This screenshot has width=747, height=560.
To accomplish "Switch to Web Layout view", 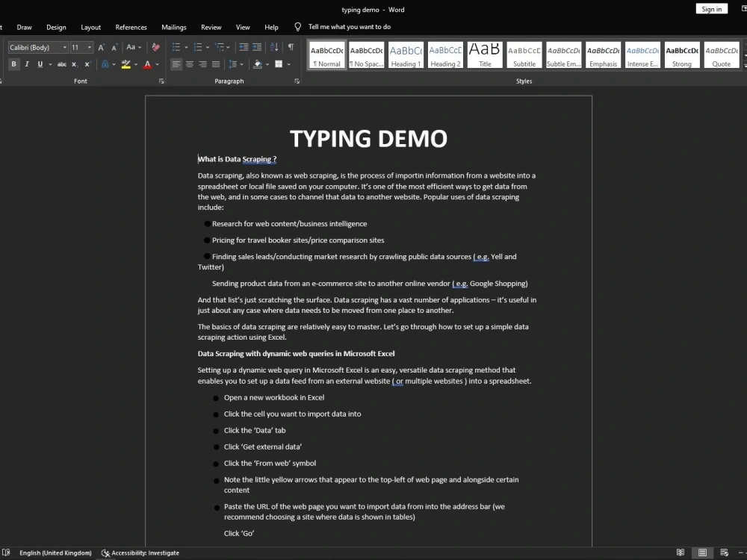I will (x=724, y=553).
